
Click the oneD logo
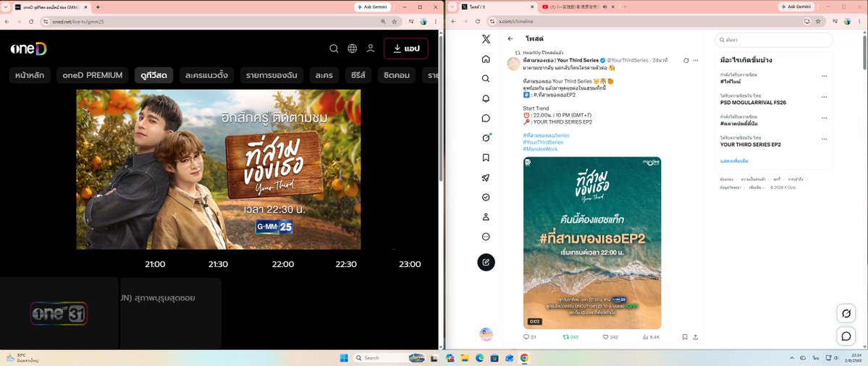(x=28, y=48)
